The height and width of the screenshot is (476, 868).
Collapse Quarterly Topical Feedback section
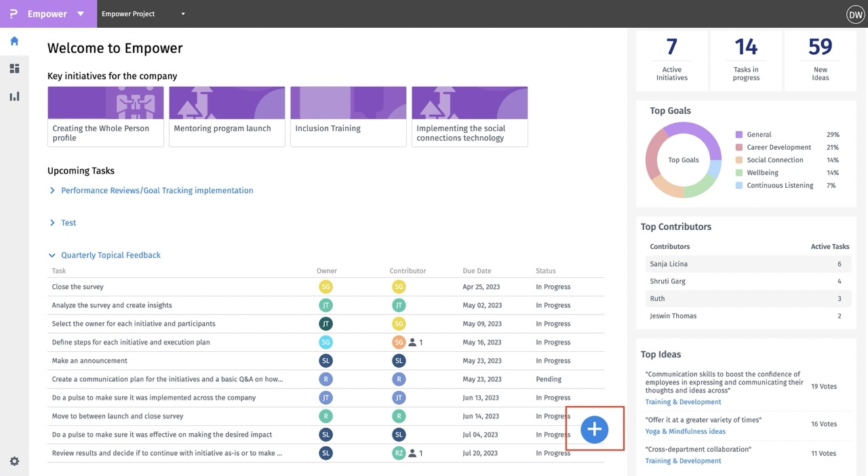[x=52, y=256]
